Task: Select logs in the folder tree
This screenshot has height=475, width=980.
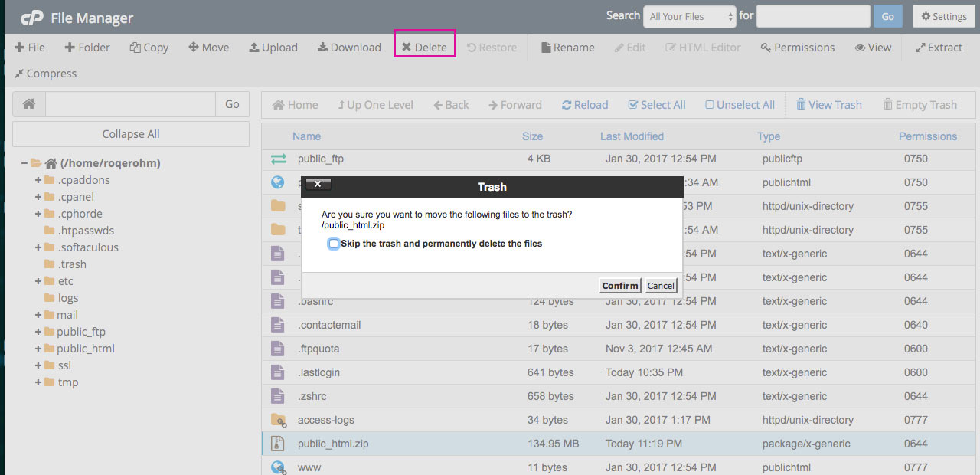Action: tap(68, 298)
